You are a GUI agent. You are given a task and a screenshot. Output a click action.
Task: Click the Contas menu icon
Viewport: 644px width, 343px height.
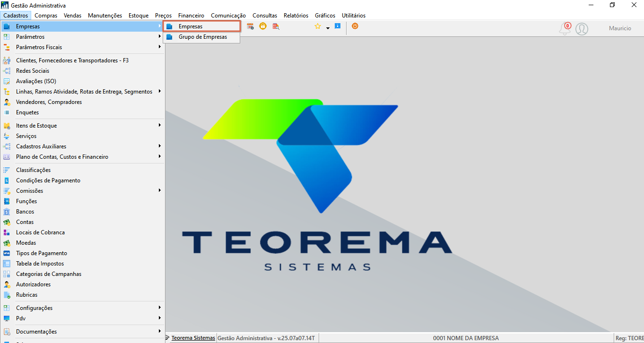(x=7, y=222)
